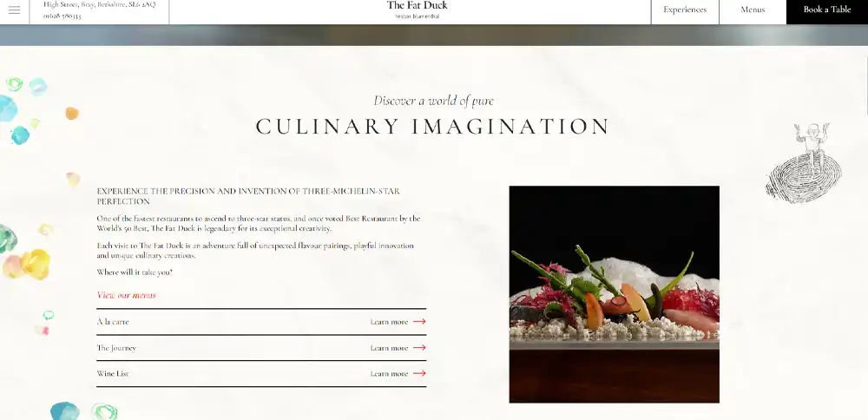Screen dimensions: 868x420
Task: Click the High Street Bray address
Action: (99, 4)
